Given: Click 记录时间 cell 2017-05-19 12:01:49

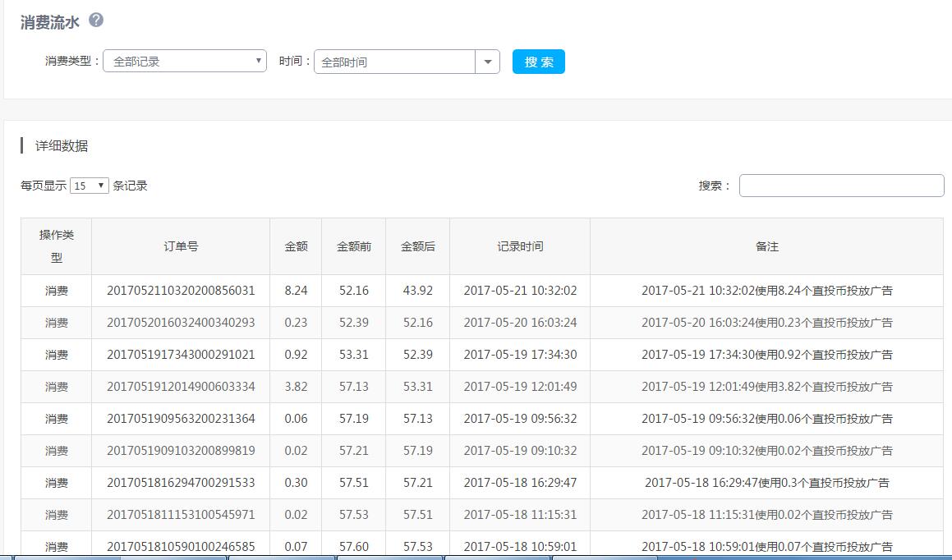Looking at the screenshot, I should (x=520, y=387).
